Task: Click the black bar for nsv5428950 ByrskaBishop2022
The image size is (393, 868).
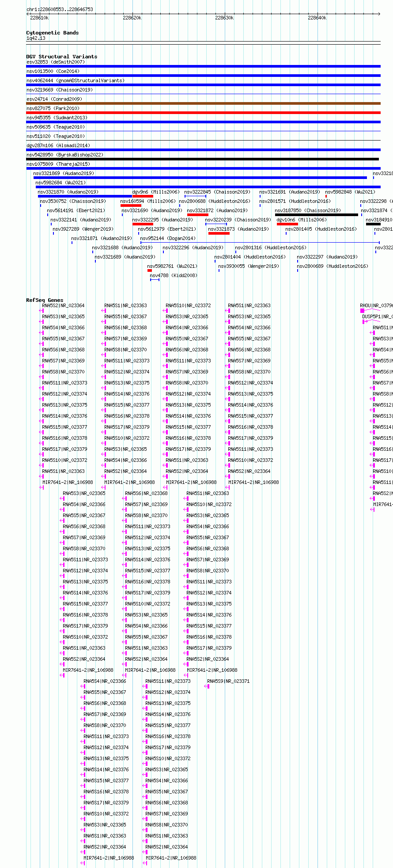Action: click(203, 159)
